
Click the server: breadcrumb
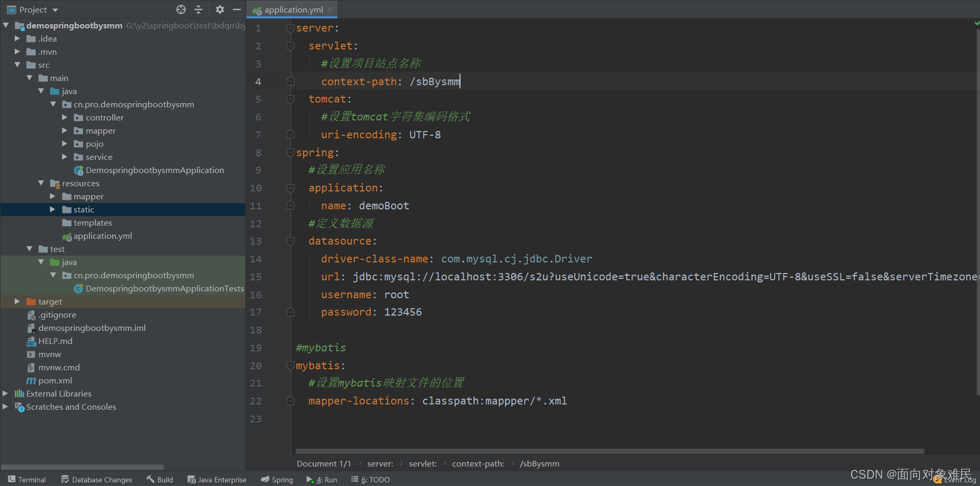pyautogui.click(x=380, y=463)
